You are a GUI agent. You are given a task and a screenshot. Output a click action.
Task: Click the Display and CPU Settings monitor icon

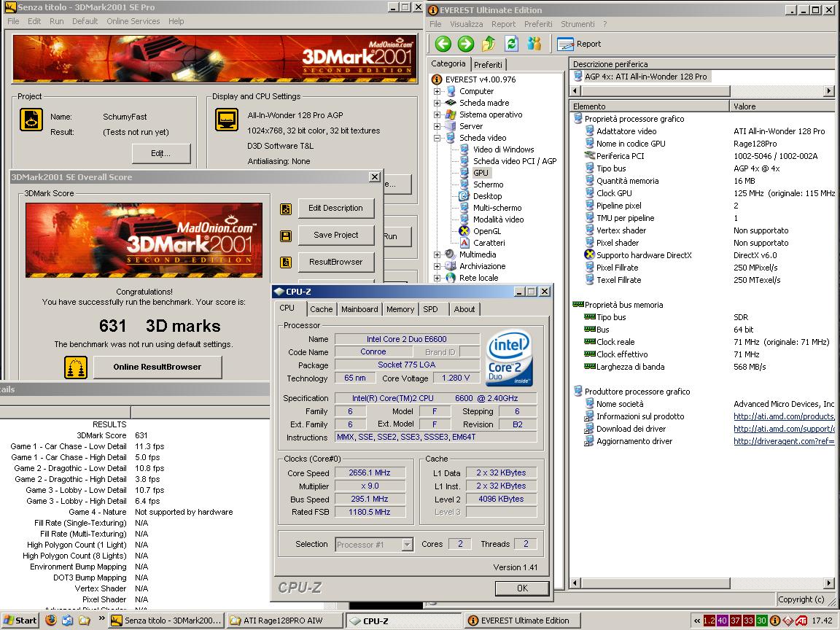(227, 120)
